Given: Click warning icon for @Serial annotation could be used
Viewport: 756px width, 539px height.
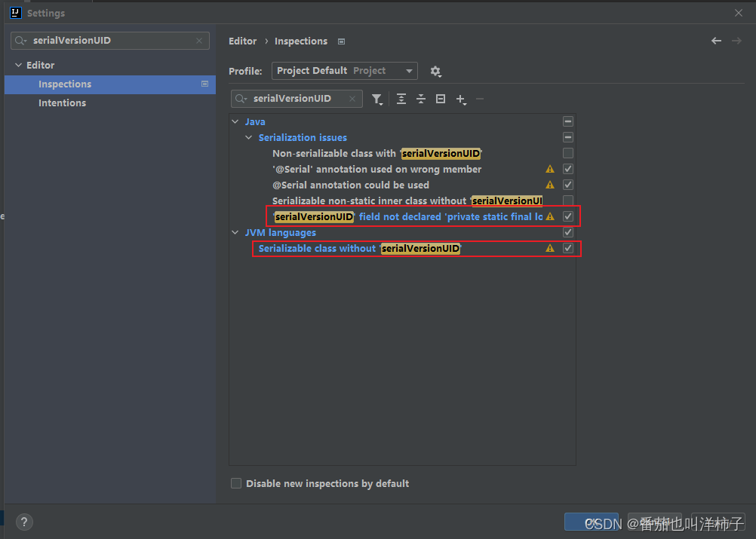Looking at the screenshot, I should [549, 185].
